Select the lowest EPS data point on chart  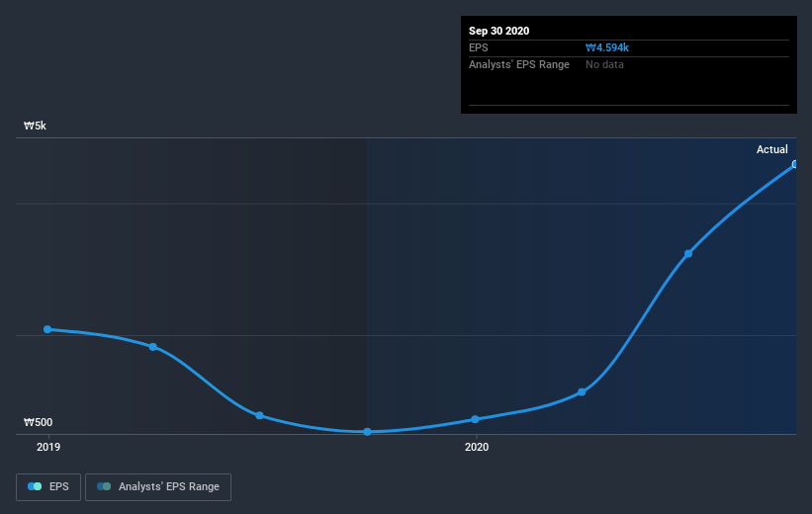[x=367, y=432]
